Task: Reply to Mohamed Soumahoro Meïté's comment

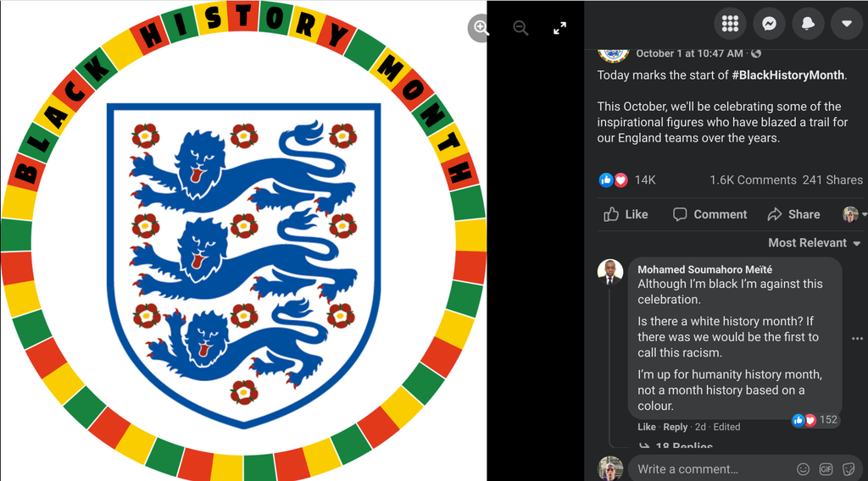Action: (x=676, y=427)
